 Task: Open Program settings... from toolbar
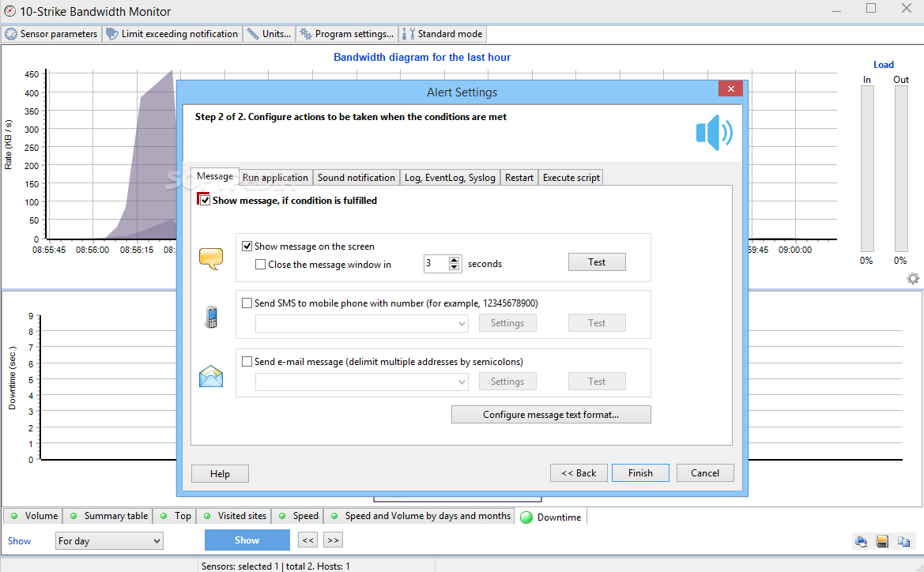coord(347,34)
